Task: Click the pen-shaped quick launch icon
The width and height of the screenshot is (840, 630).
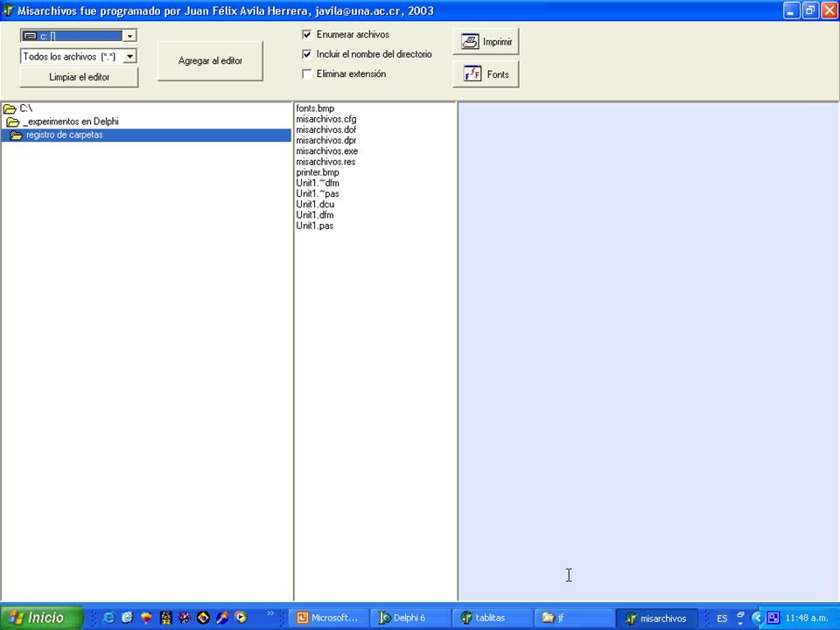Action: click(222, 618)
